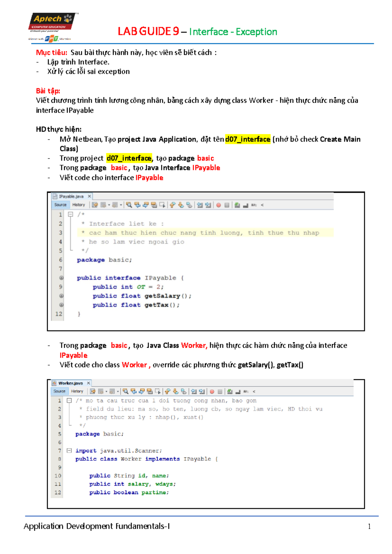
Task: Click Next Bookmark icon in Worker toolbar
Action: click(x=176, y=391)
